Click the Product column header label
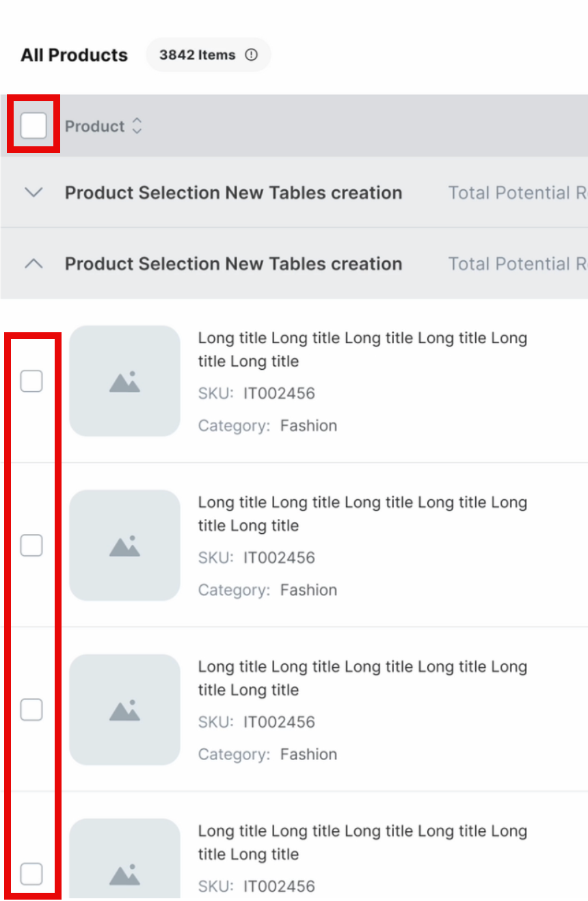588x901 pixels. [x=94, y=126]
